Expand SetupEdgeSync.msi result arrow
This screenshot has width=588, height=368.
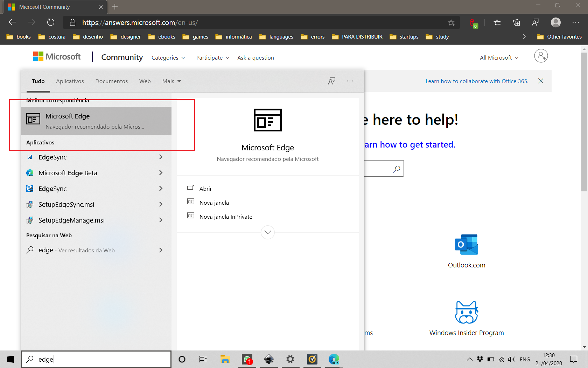coord(161,204)
